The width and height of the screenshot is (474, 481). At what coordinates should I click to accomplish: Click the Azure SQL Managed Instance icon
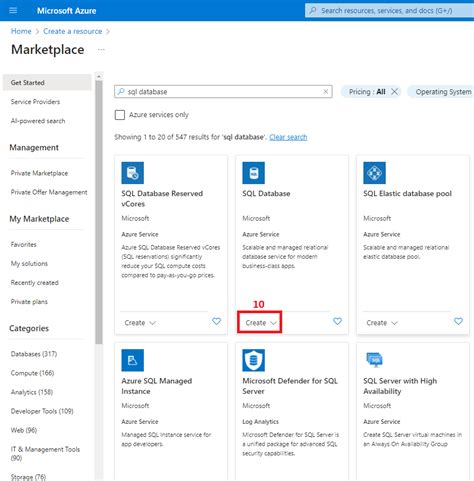(133, 360)
